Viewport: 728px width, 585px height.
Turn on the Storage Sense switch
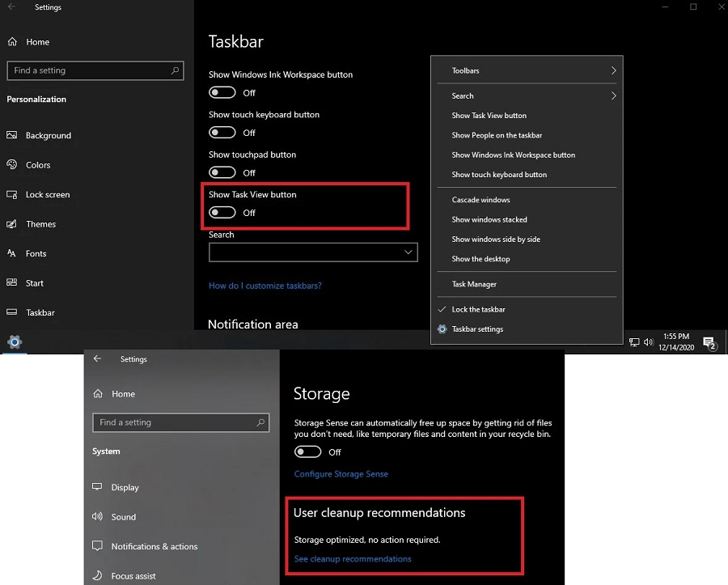coord(307,451)
